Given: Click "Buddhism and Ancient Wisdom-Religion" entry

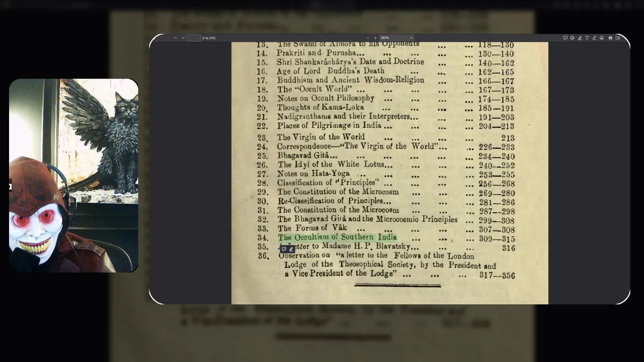Looking at the screenshot, I should click(350, 80).
